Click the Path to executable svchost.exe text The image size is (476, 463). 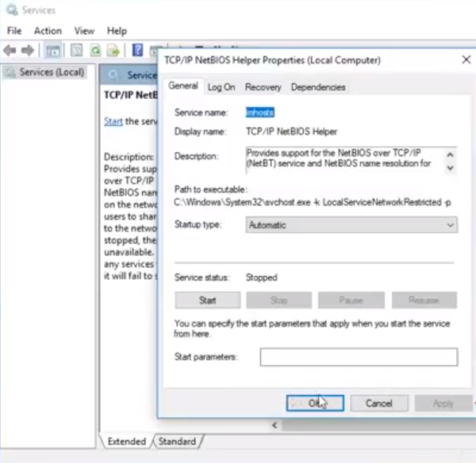[313, 202]
